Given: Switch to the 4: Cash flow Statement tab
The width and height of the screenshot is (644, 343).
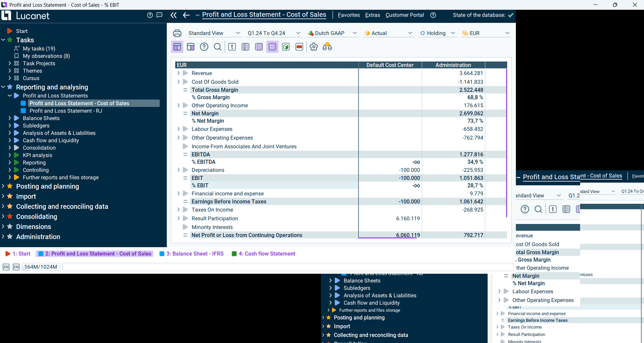Looking at the screenshot, I should point(263,254).
